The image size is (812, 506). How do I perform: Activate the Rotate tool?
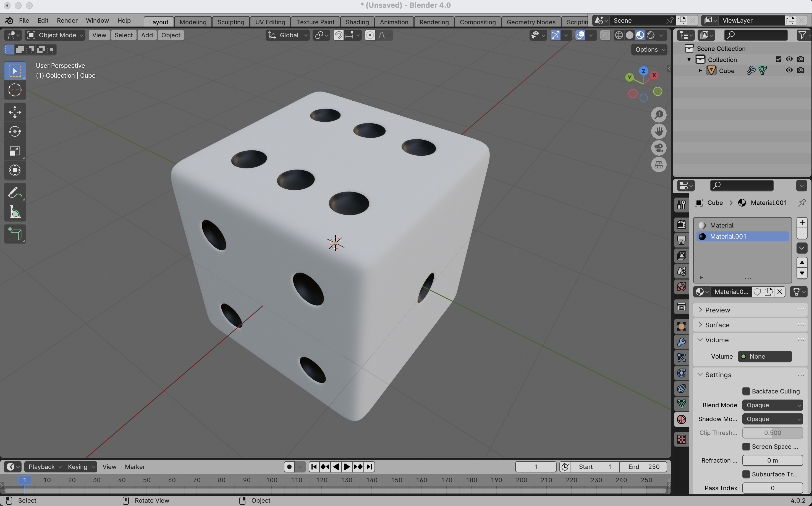click(x=15, y=132)
